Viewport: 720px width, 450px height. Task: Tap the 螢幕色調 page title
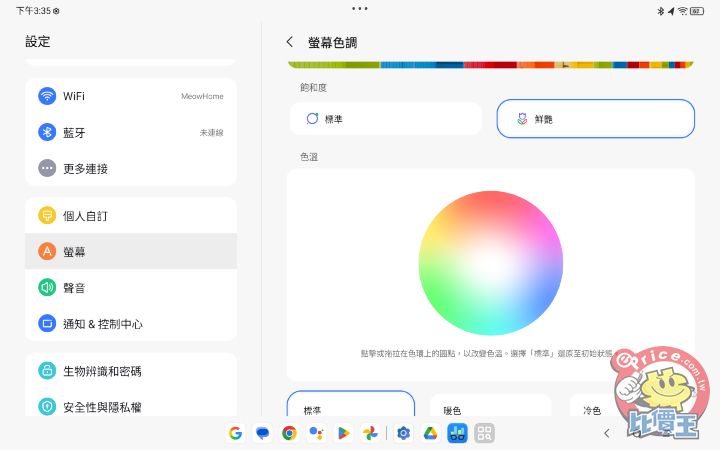point(332,43)
